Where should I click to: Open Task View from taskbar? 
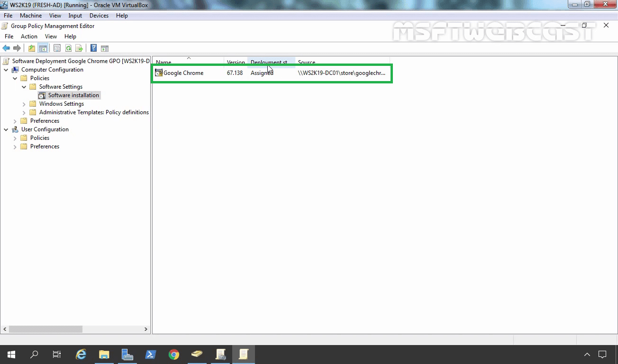click(x=57, y=355)
